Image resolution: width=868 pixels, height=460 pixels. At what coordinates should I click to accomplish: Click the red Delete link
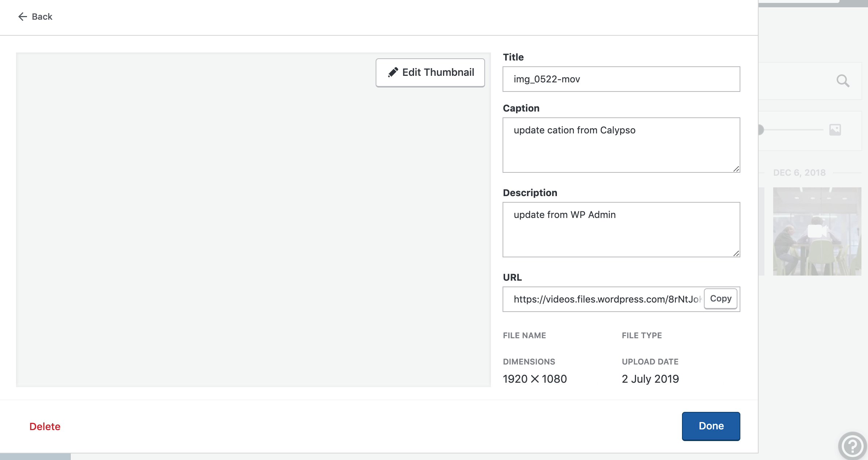tap(45, 426)
